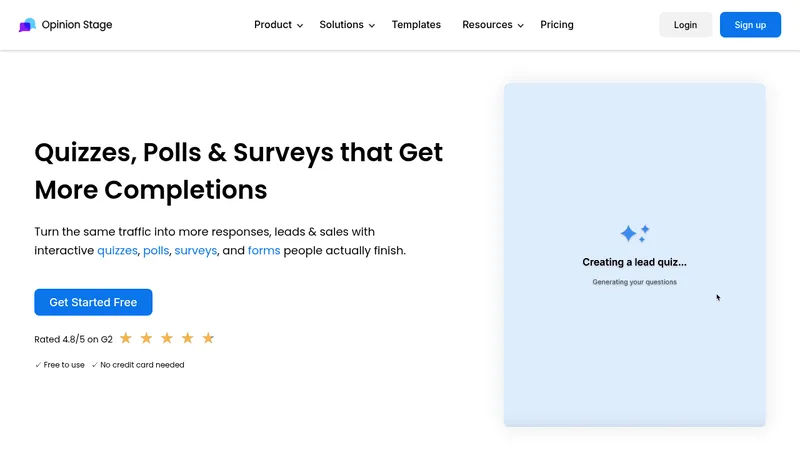Image resolution: width=800 pixels, height=450 pixels.
Task: Click the second gold rating star
Action: [146, 338]
